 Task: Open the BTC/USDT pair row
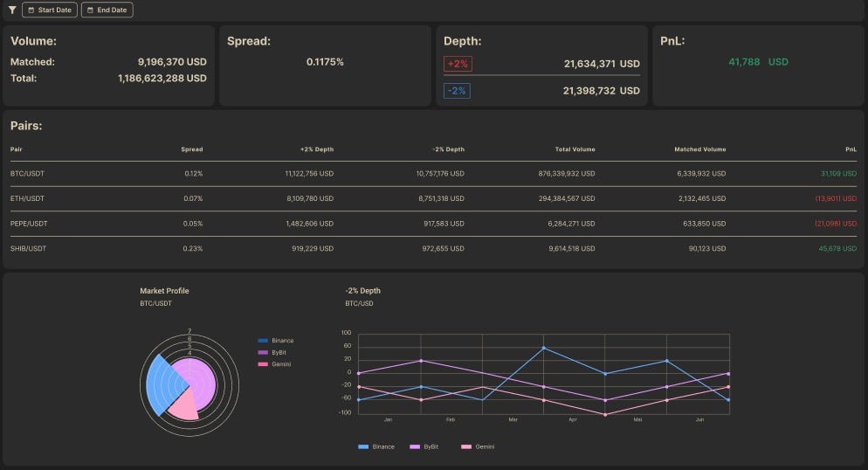coord(433,174)
